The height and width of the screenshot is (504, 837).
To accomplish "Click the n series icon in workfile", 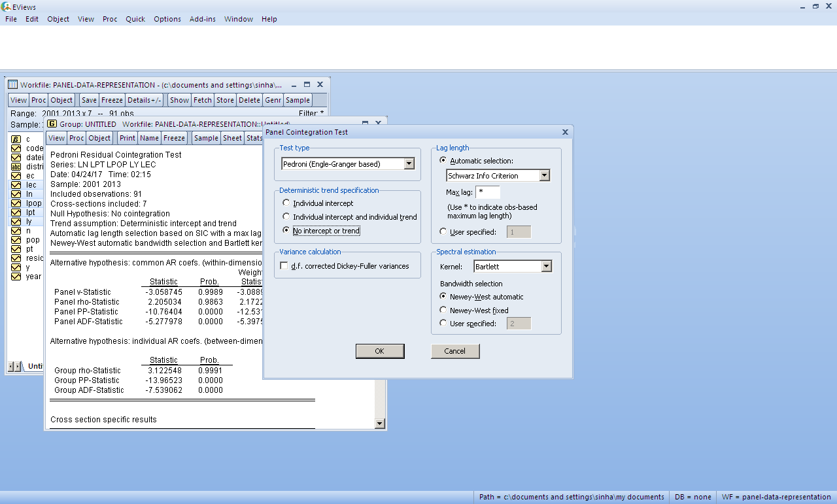I will pyautogui.click(x=16, y=231).
